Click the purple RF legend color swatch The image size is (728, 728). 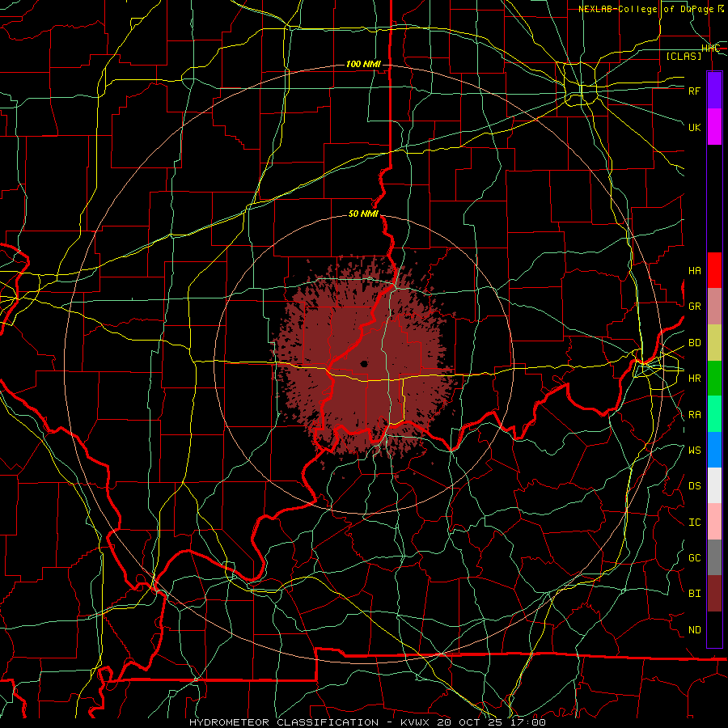point(714,91)
